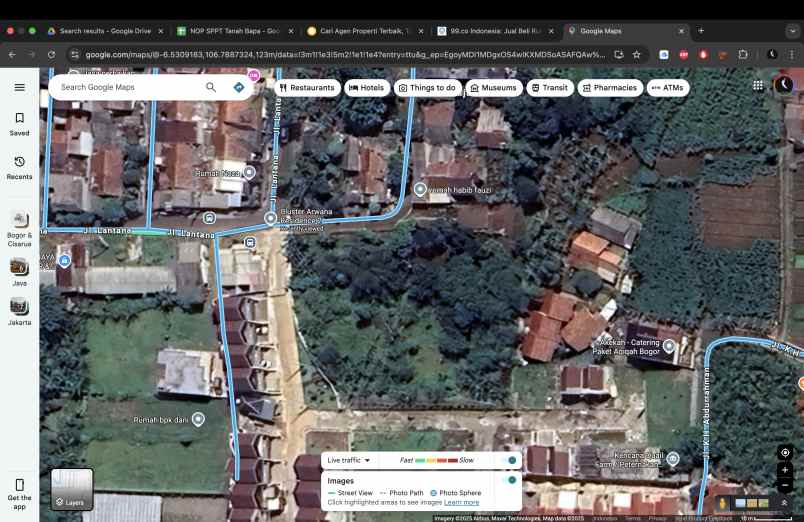Zoom in with the plus button
This screenshot has width=804, height=522.
pyautogui.click(x=785, y=470)
